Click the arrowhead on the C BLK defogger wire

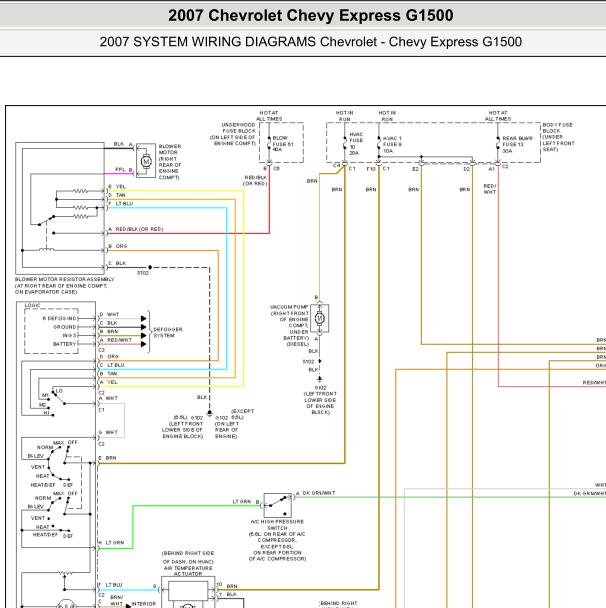tap(144, 327)
